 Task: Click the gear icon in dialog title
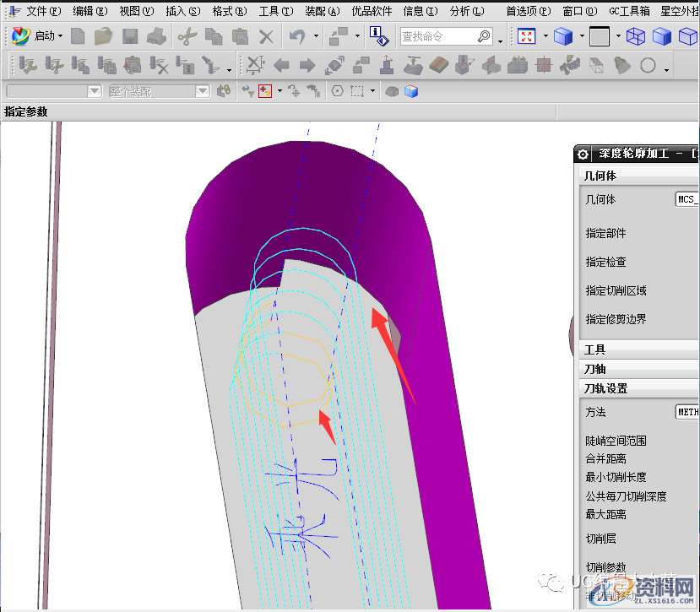tap(583, 154)
